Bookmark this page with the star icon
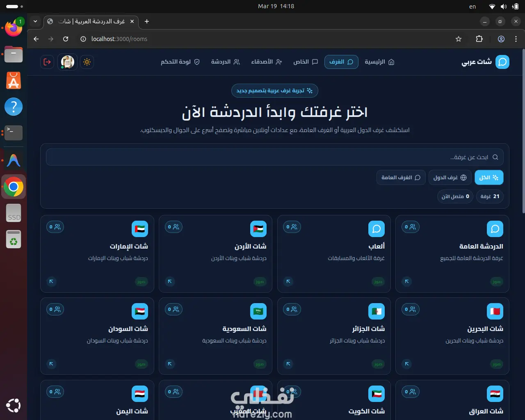525x420 pixels. [x=459, y=39]
